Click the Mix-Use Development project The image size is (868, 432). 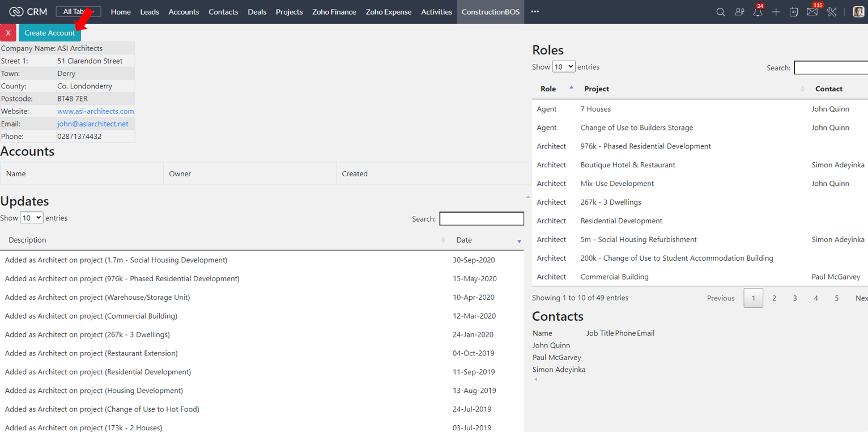617,184
